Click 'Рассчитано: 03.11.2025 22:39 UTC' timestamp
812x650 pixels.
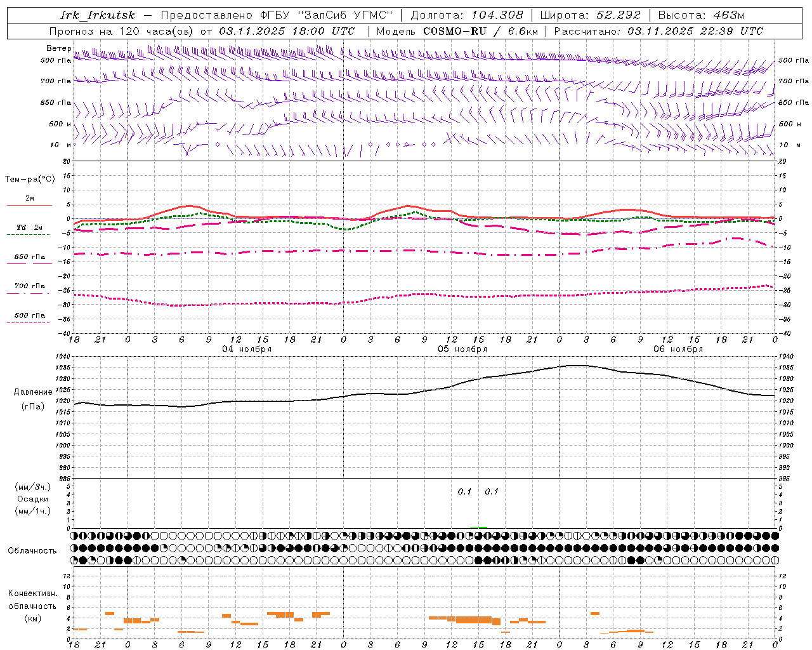[658, 31]
